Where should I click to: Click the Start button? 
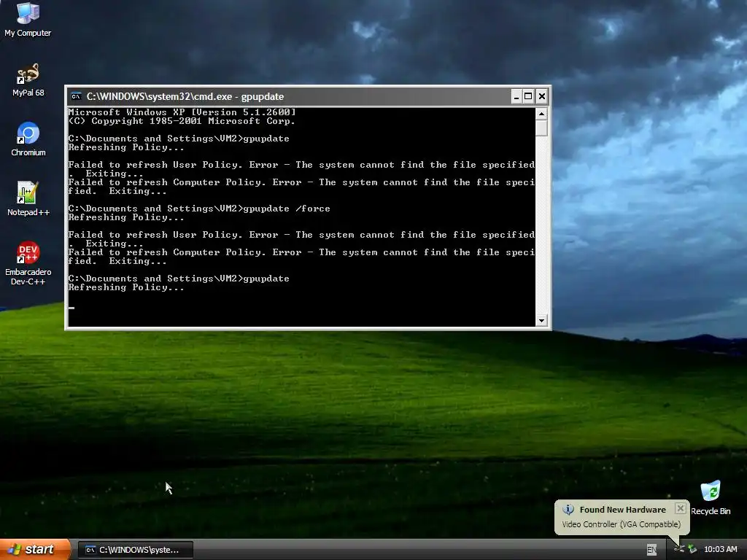[35, 550]
